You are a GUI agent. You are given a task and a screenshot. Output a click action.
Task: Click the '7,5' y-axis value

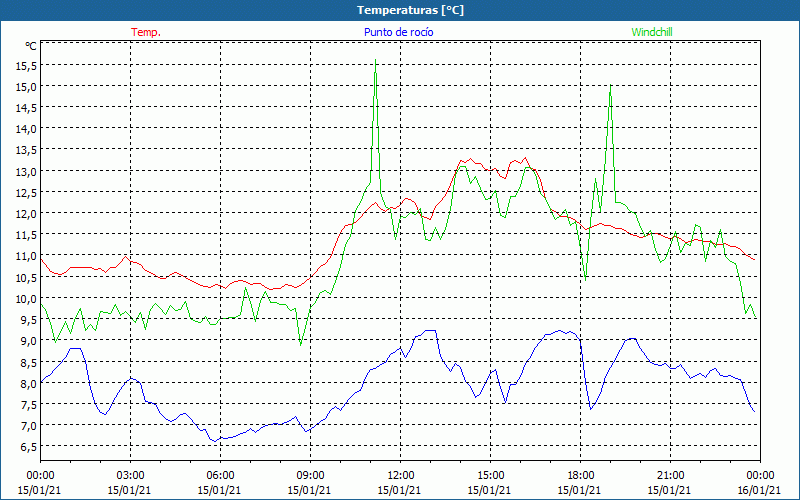pos(28,405)
